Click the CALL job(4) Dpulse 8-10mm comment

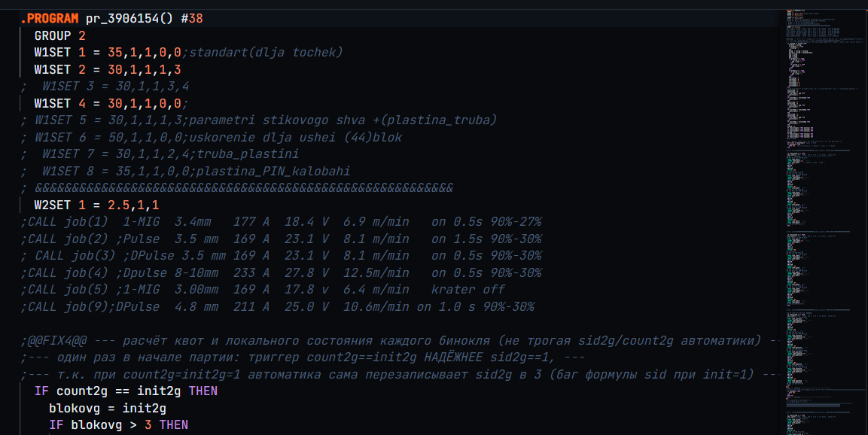[281, 273]
